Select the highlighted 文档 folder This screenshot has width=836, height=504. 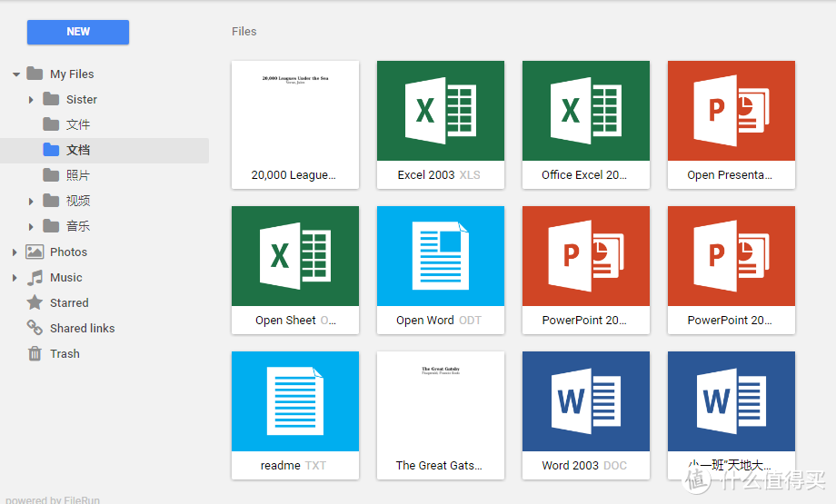104,150
